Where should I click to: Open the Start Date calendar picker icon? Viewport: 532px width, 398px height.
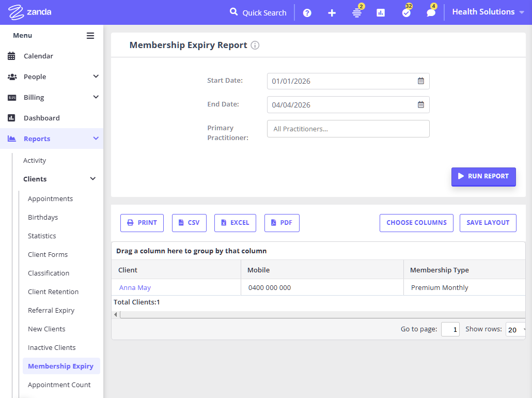click(421, 81)
